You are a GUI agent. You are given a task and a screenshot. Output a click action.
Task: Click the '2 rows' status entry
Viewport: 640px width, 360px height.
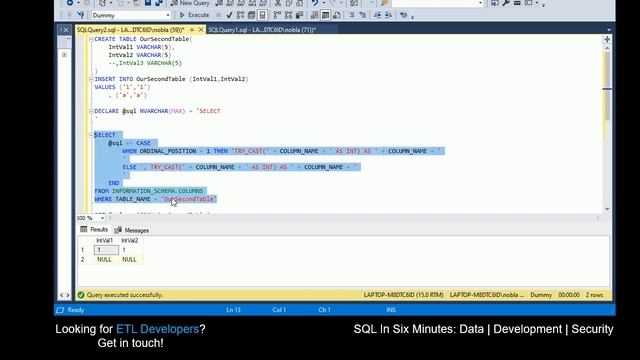pos(594,295)
